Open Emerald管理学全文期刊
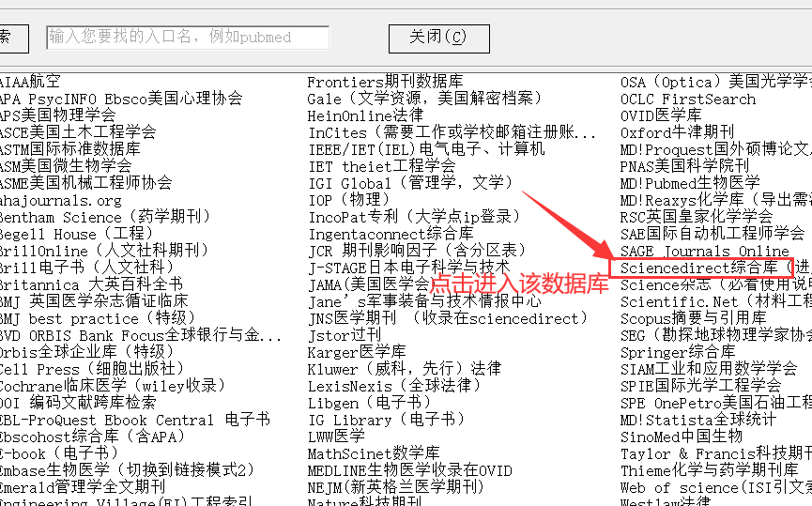 (x=83, y=487)
